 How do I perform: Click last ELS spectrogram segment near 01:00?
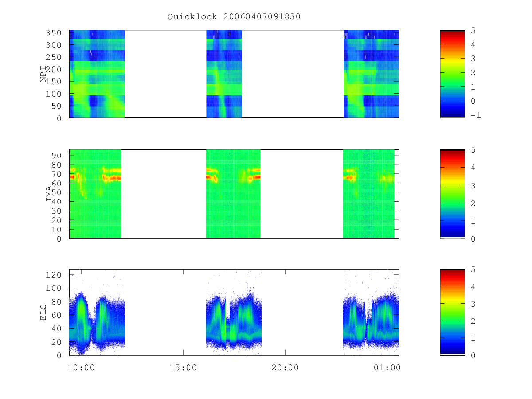(x=371, y=321)
